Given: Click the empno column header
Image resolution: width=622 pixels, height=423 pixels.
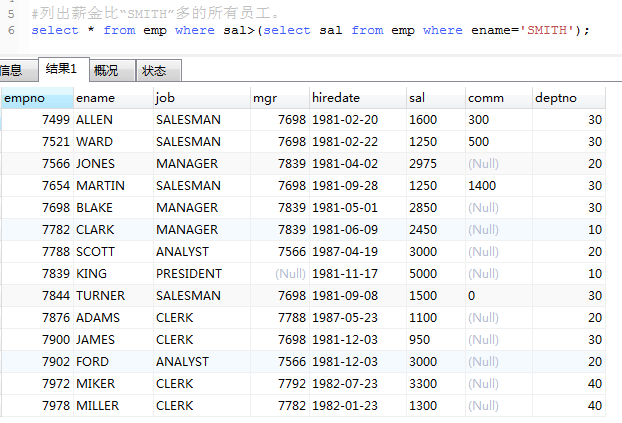Looking at the screenshot, I should 37,98.
